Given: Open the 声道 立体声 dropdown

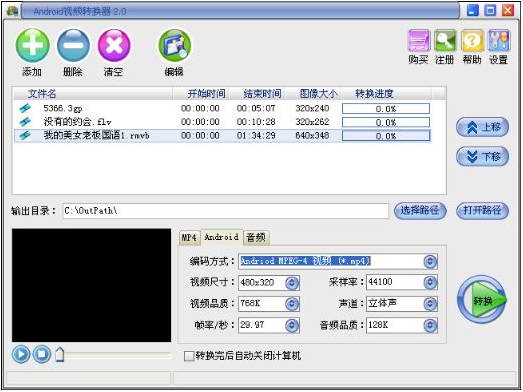Looking at the screenshot, I should (430, 304).
